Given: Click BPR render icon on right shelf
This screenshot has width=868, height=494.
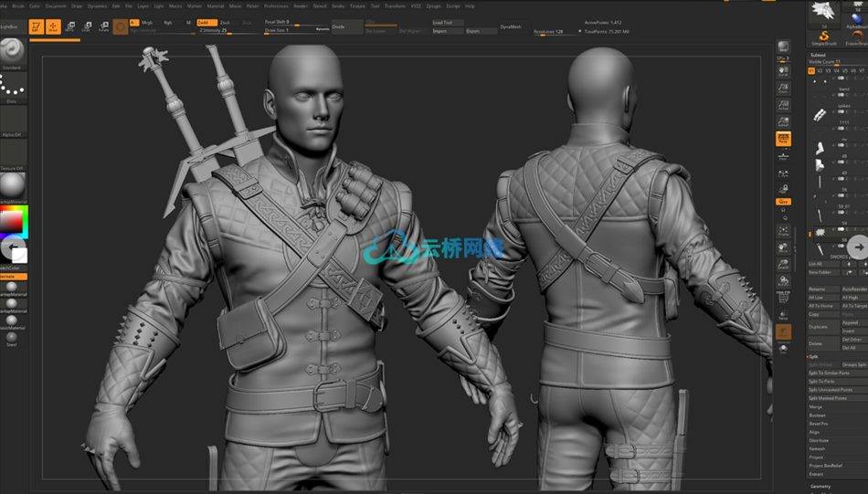Looking at the screenshot, I should click(x=783, y=47).
